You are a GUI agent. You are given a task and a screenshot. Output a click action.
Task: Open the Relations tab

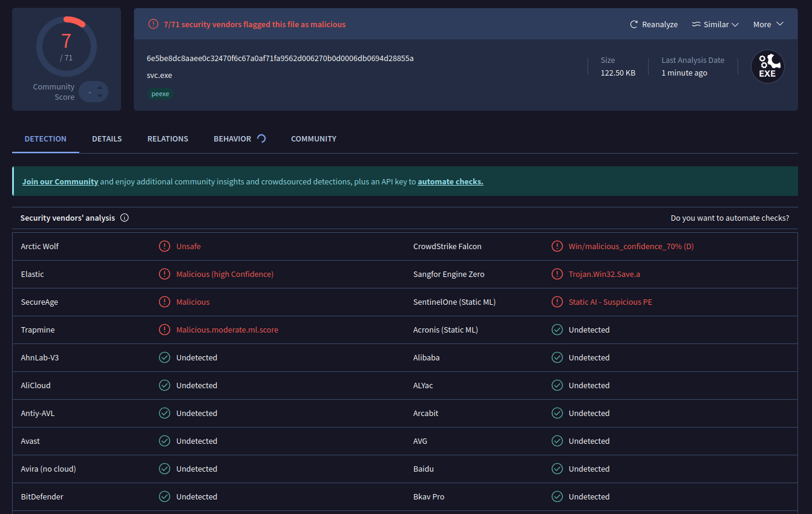point(168,138)
